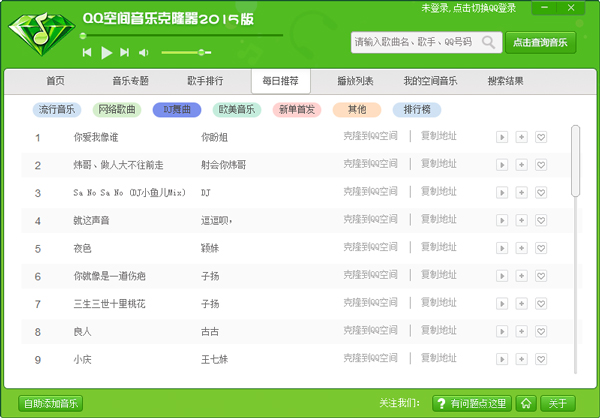Image resolution: width=600 pixels, height=418 pixels.
Task: Mute the player volume speaker icon
Action: pos(143,52)
